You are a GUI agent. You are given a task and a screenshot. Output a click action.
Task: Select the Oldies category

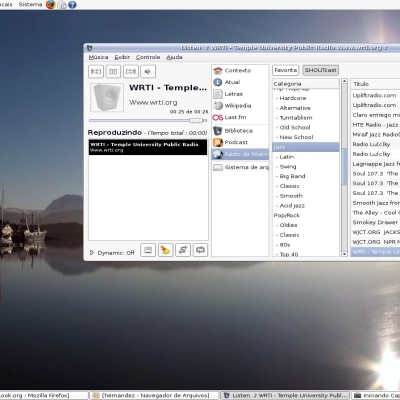306,225
